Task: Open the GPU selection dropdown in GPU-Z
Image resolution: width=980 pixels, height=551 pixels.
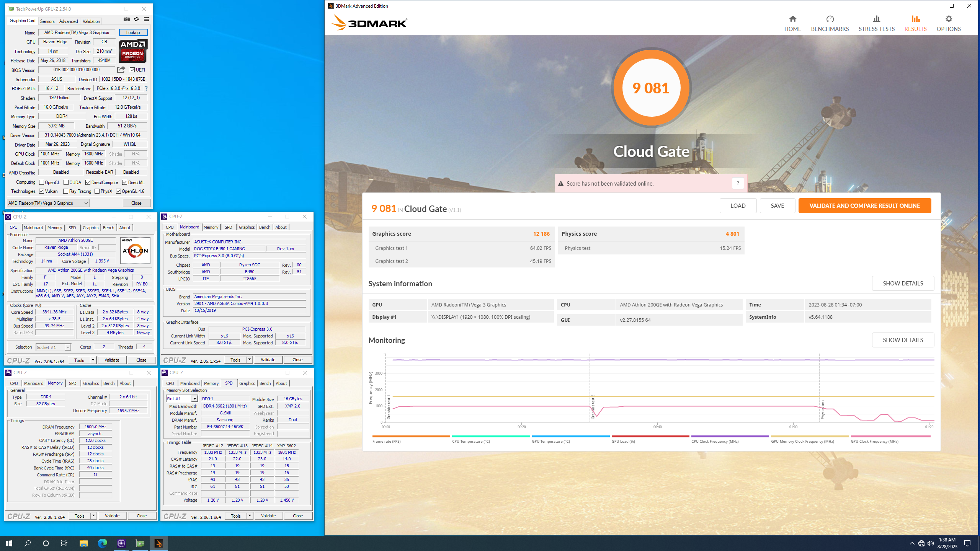Action: [x=48, y=203]
